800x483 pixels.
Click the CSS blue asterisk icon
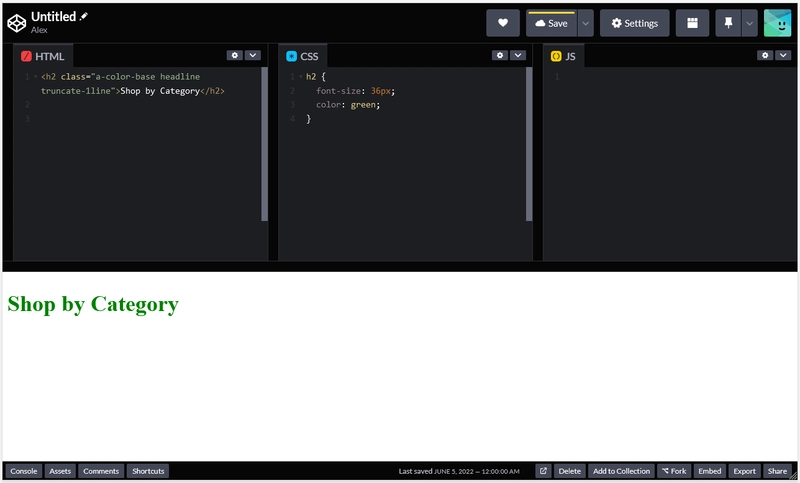tap(291, 56)
